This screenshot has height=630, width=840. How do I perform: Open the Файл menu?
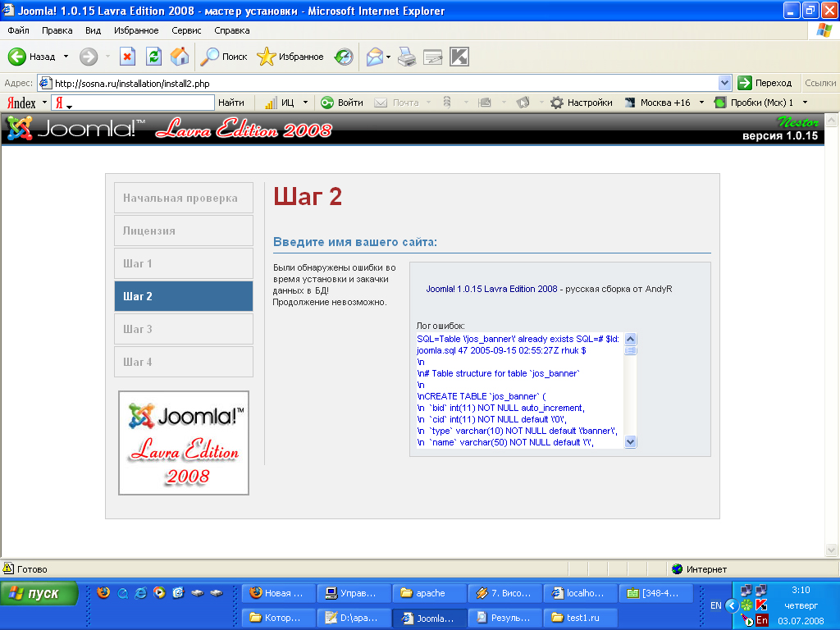tap(18, 30)
